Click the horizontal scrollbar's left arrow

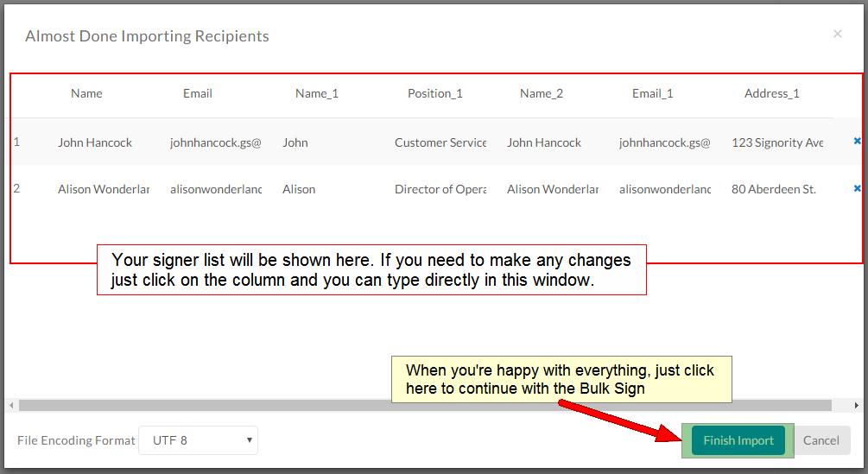(x=11, y=406)
